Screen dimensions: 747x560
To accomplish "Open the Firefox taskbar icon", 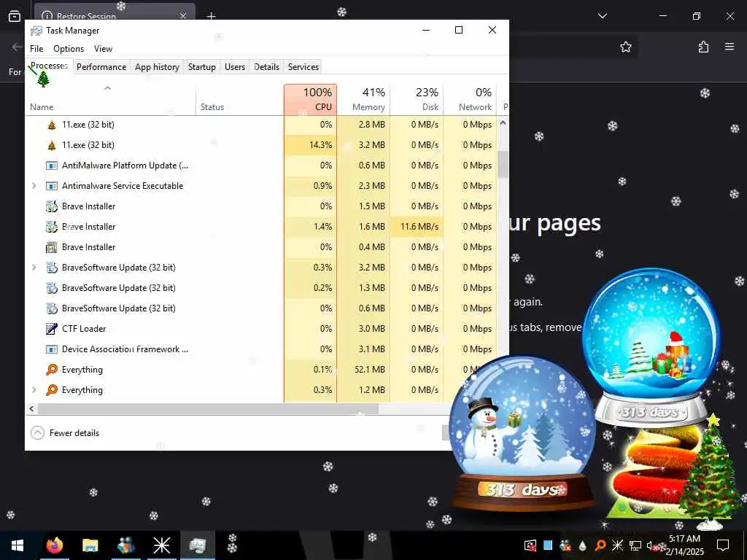I will [x=55, y=545].
